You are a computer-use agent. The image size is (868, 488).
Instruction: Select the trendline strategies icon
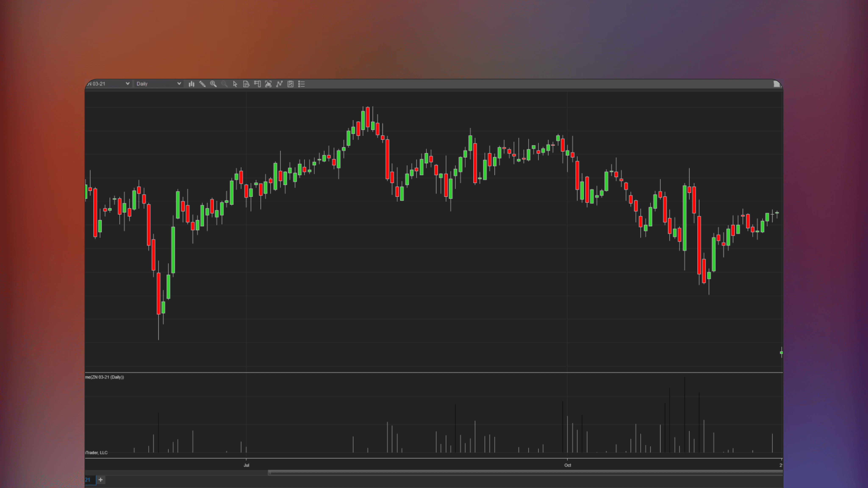(x=279, y=84)
